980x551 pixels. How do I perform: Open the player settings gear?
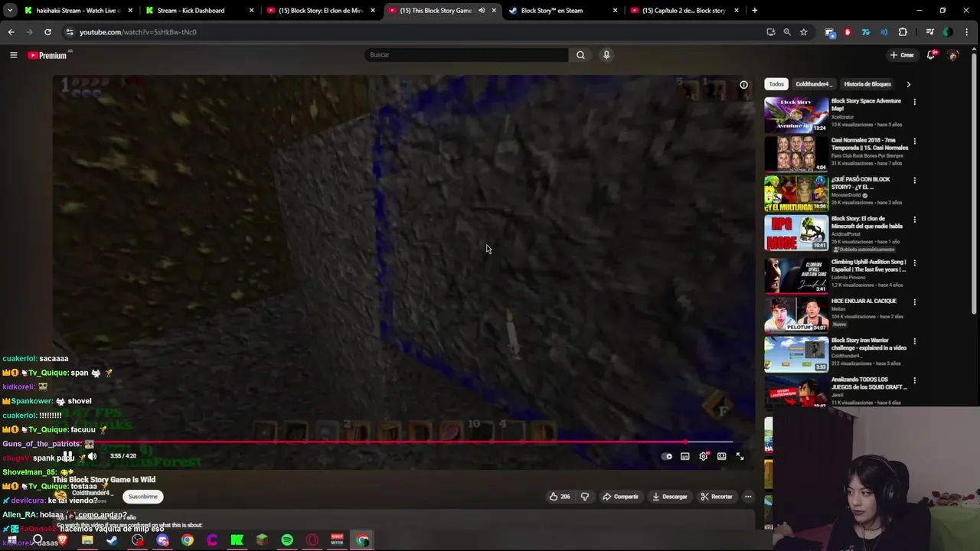coord(704,457)
